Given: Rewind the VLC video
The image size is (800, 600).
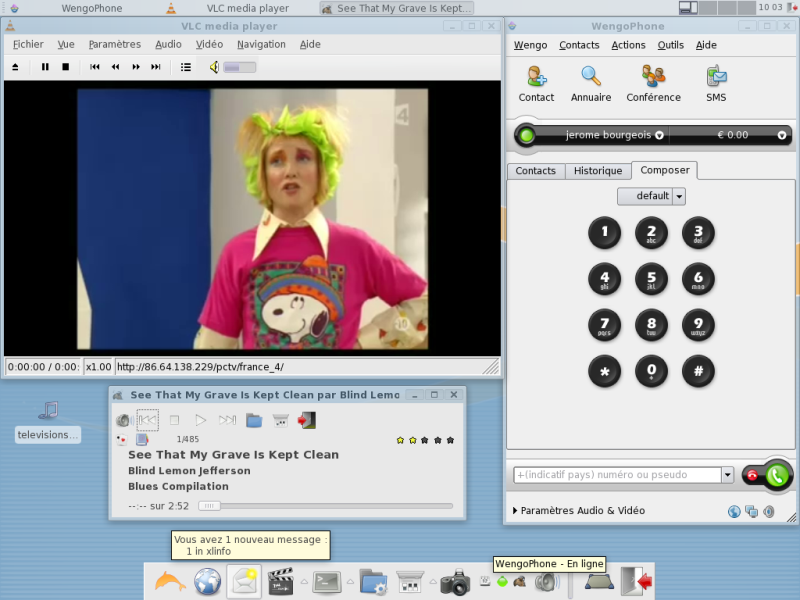Looking at the screenshot, I should click(115, 67).
